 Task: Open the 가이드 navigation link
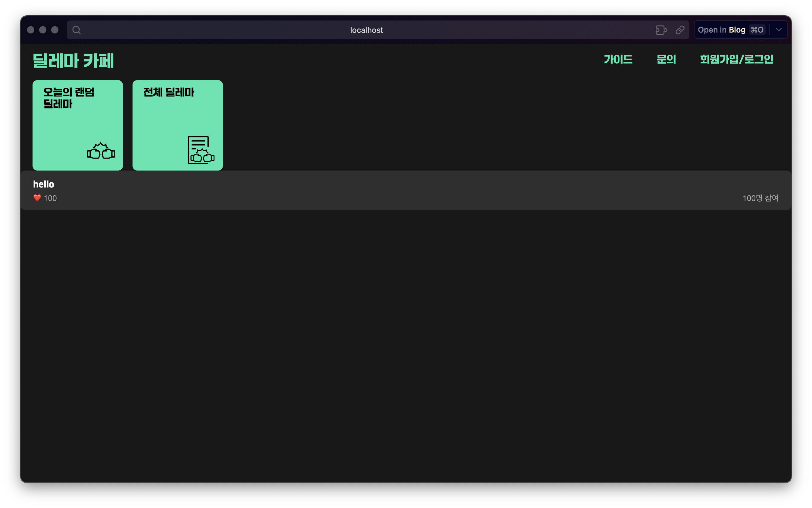pos(618,59)
